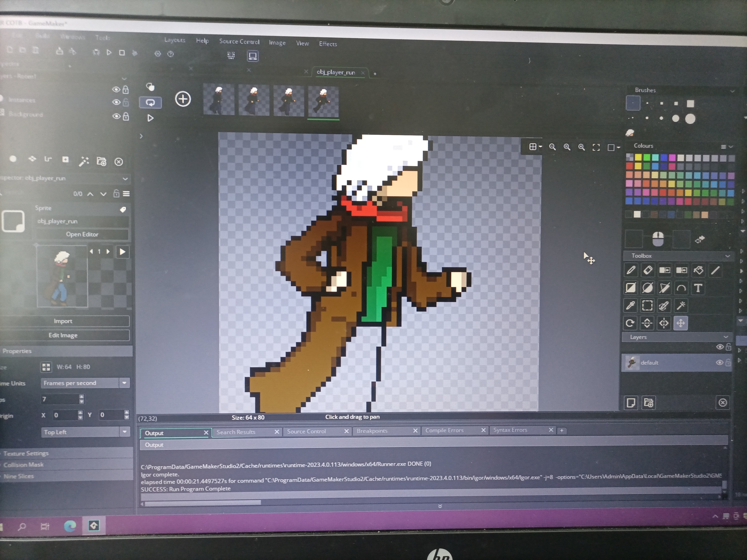Click the Open Editor button

click(x=82, y=234)
